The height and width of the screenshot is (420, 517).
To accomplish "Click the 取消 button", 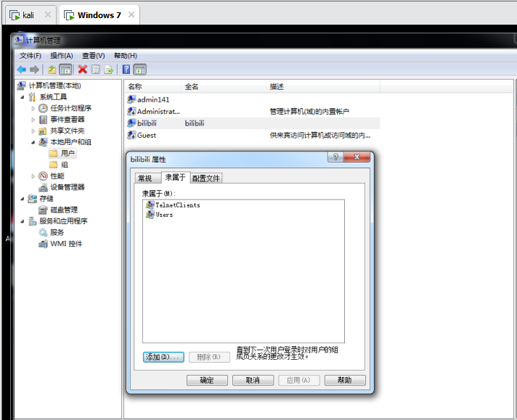I will click(253, 380).
